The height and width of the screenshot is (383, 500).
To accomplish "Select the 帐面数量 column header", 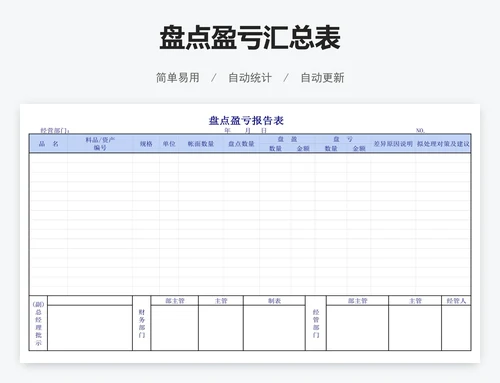I will coord(201,144).
